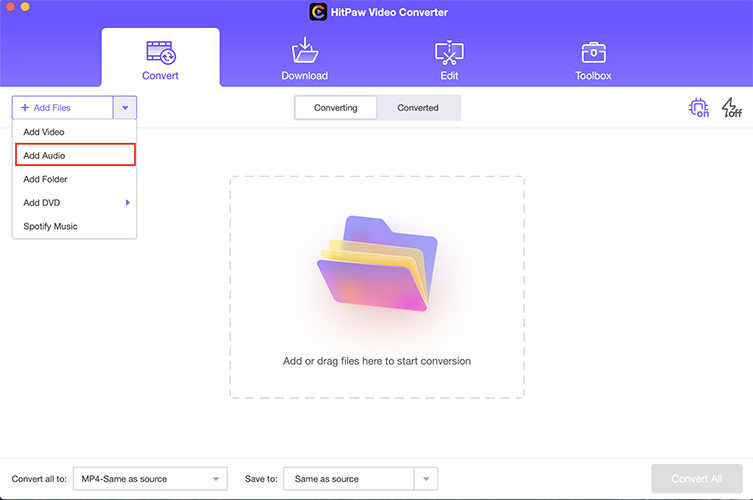Choose Add Audio from menu
Screen dimensions: 753x500
coord(75,155)
